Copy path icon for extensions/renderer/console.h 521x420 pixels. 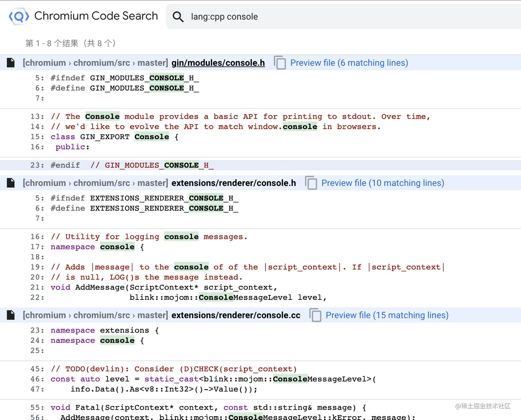pyautogui.click(x=311, y=183)
